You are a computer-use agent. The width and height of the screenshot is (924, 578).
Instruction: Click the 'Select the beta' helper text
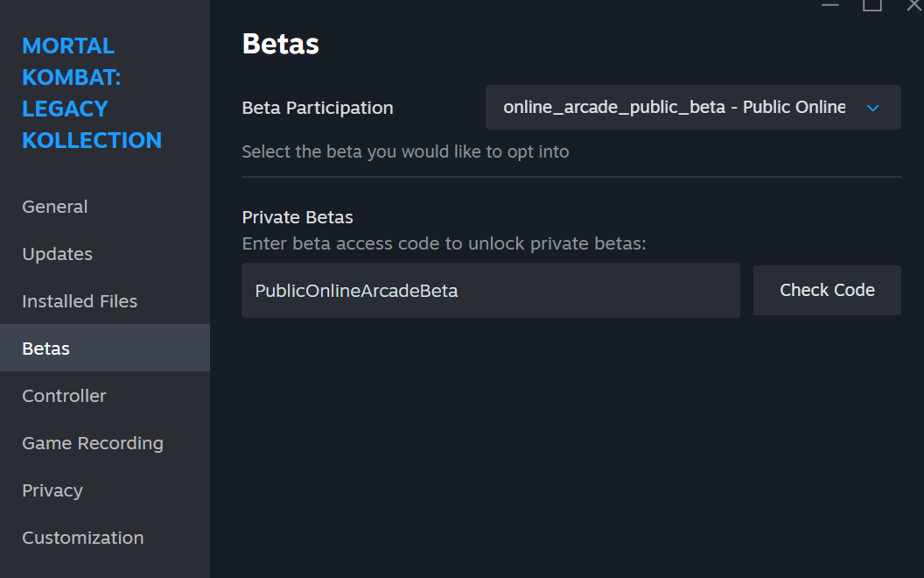(405, 152)
